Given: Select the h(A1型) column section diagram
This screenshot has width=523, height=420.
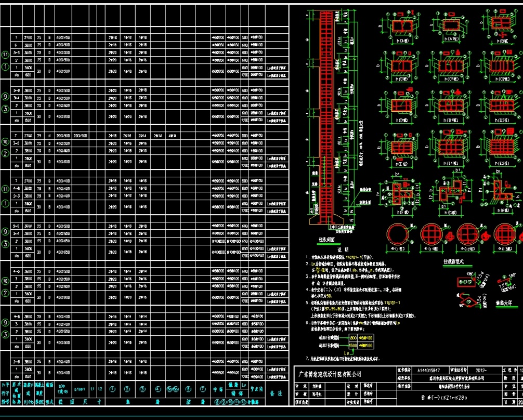Looking at the screenshot, I should tap(451, 27).
